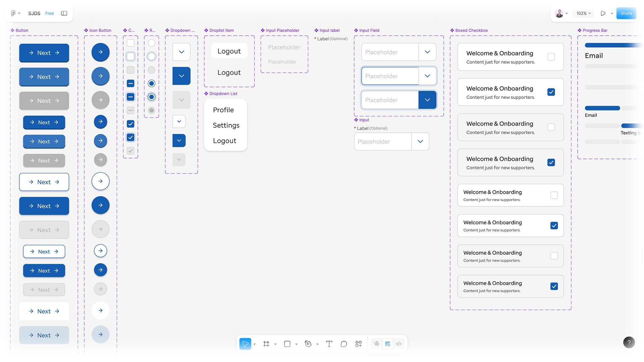Check the first Welcome & Onboarding checkbox

tap(551, 57)
